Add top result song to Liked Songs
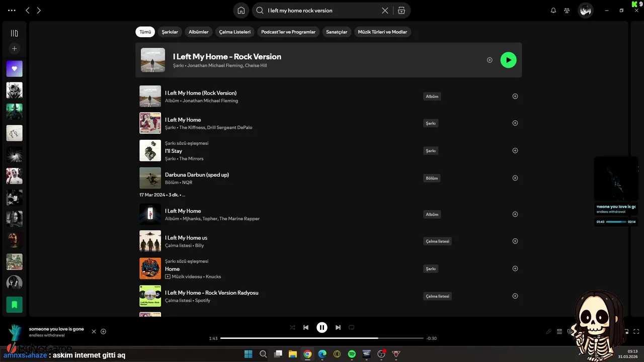Image resolution: width=644 pixels, height=362 pixels. coord(490,60)
